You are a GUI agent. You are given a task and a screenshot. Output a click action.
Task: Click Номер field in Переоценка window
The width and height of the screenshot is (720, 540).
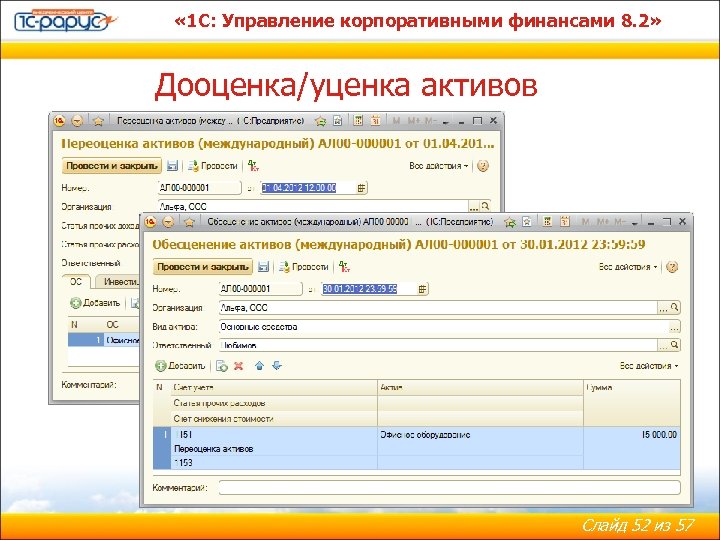click(x=200, y=188)
